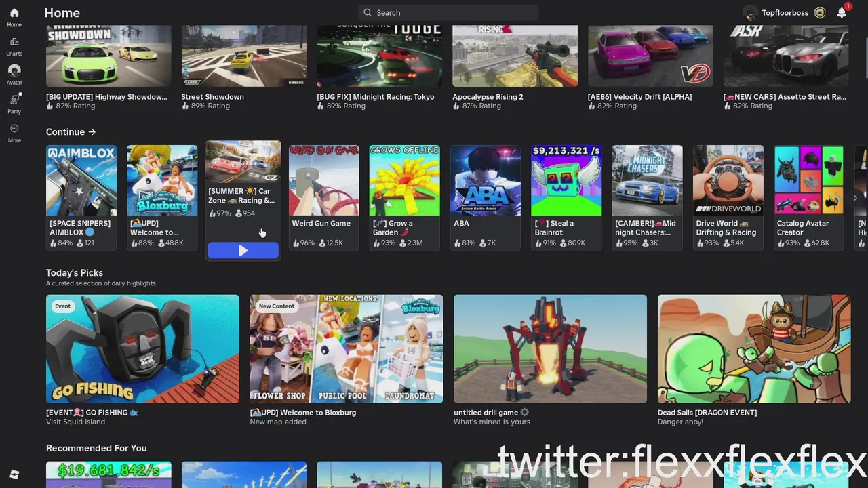The image size is (868, 488).
Task: Click the '89% Rating' under Street Showdown
Action: (x=210, y=106)
